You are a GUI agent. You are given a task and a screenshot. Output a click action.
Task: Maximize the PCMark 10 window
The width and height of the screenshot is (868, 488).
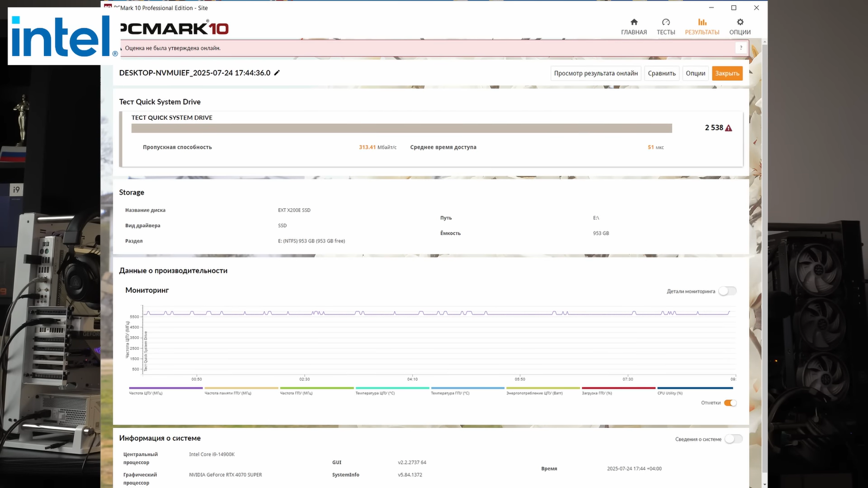pyautogui.click(x=733, y=8)
